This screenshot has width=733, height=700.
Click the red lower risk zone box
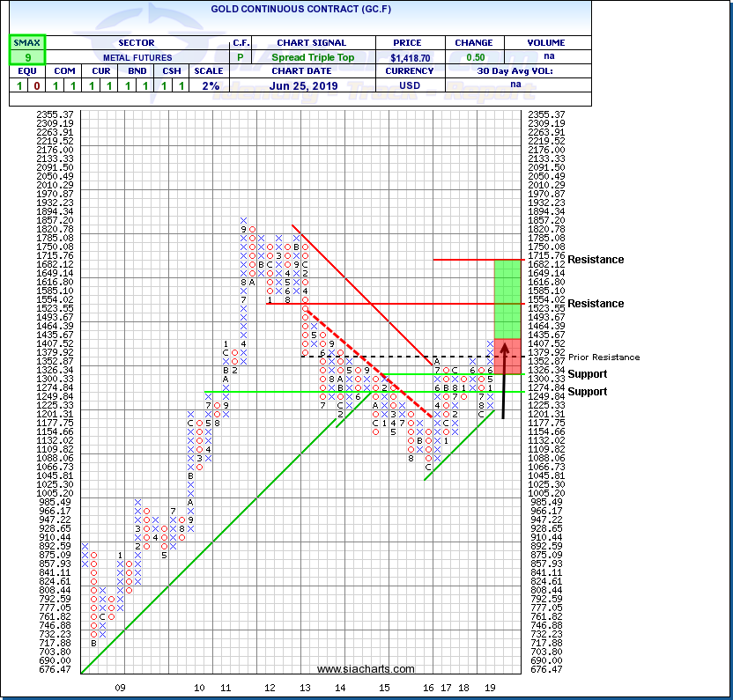tap(507, 356)
